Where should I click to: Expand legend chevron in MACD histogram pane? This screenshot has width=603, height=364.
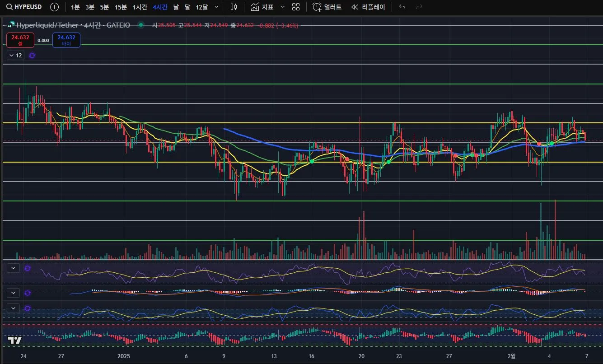[14, 293]
